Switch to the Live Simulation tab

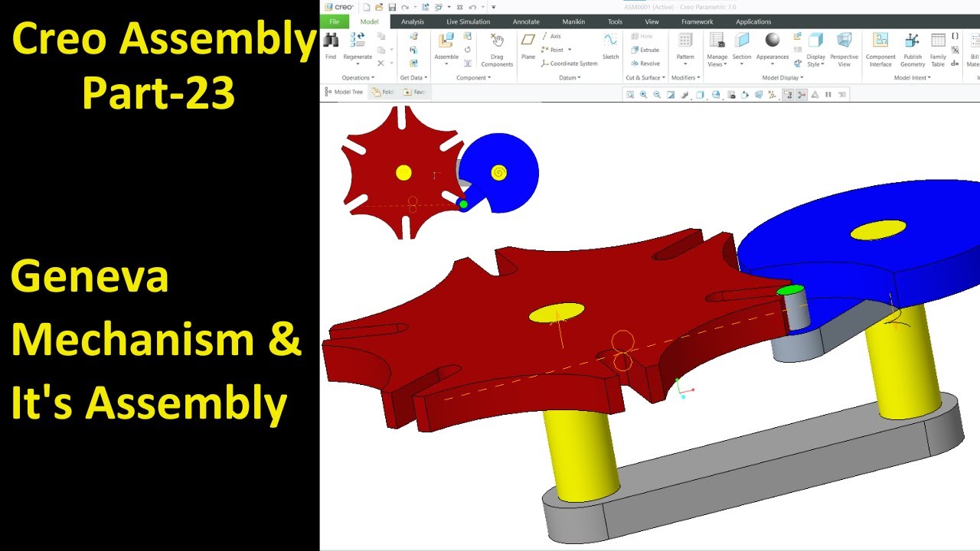469,21
